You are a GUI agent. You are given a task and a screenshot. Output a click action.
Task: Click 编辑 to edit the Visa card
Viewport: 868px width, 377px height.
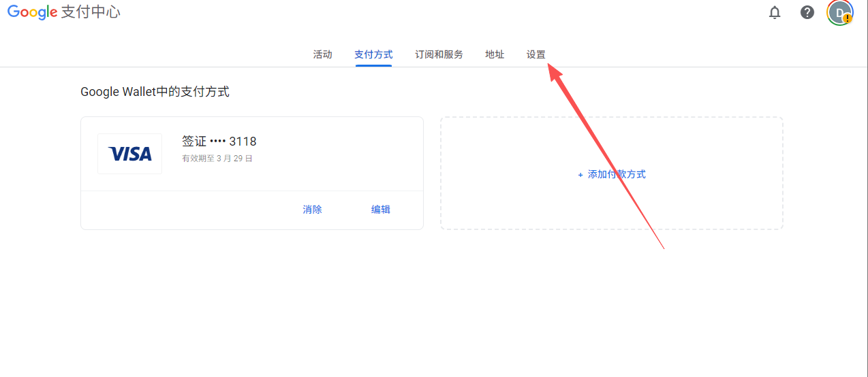380,210
